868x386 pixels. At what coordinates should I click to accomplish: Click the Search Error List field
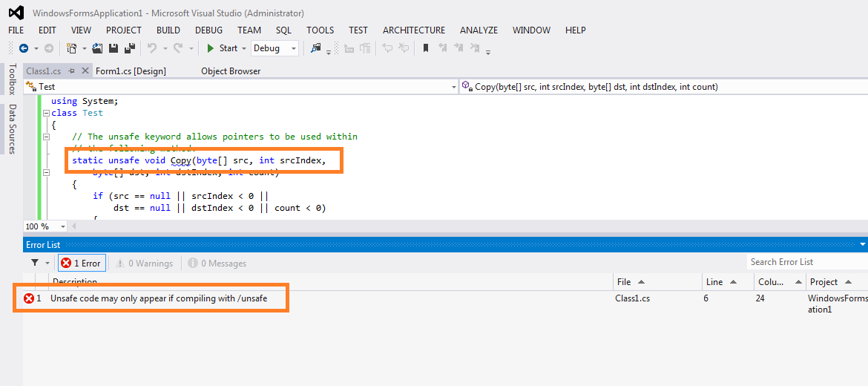point(805,262)
